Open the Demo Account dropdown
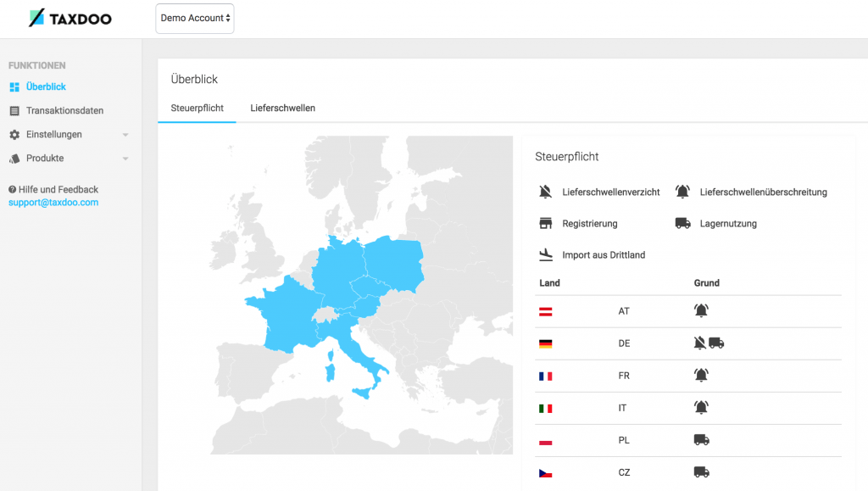The width and height of the screenshot is (868, 491). [x=195, y=19]
